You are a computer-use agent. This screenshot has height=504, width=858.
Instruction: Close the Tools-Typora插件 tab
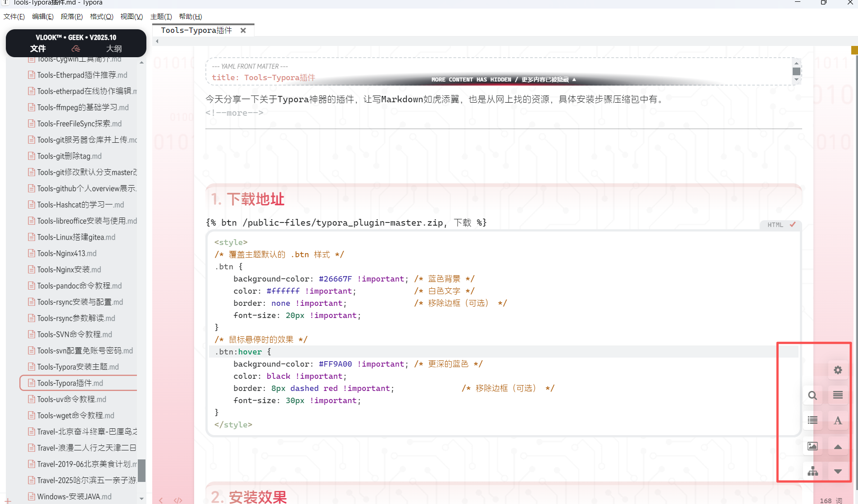point(243,30)
